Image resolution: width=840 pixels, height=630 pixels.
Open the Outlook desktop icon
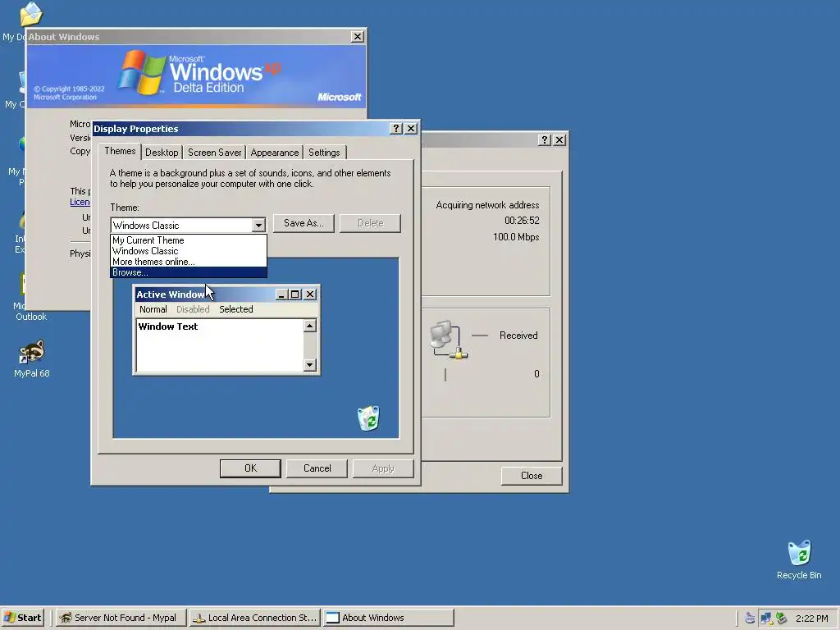click(x=30, y=297)
